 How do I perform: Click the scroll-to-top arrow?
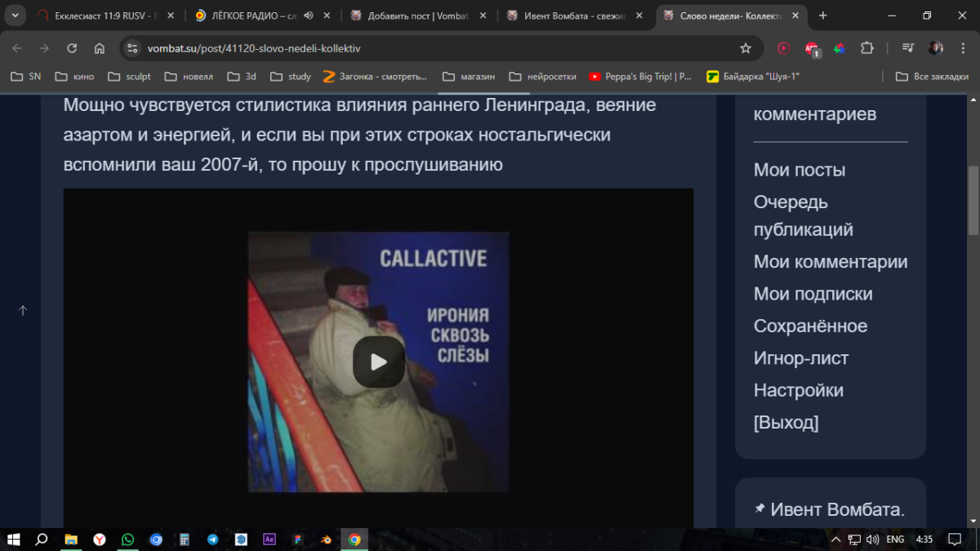click(23, 310)
